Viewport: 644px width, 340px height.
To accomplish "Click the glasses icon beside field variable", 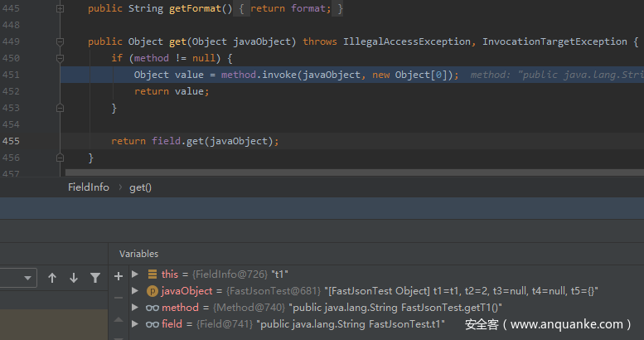I will coord(153,324).
